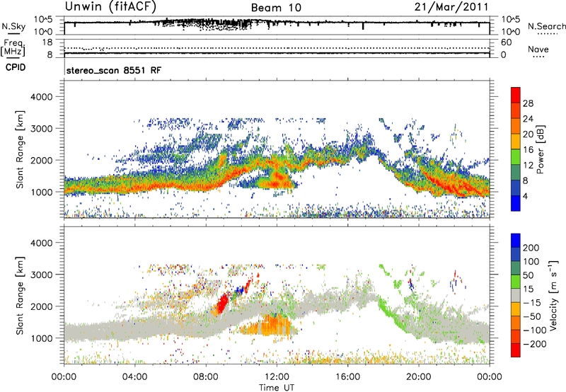Click the red velocity patch near 09:00

(222, 304)
